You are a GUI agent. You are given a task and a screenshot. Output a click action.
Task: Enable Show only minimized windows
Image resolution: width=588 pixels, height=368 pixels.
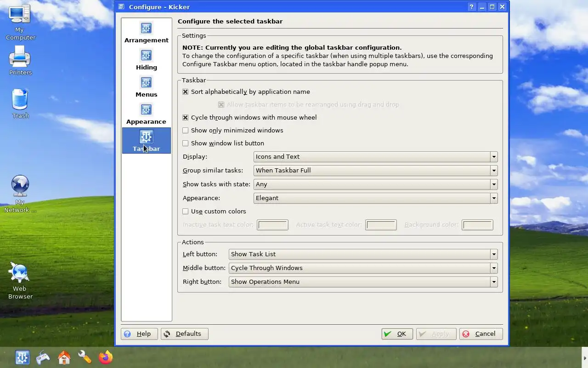coord(233,130)
